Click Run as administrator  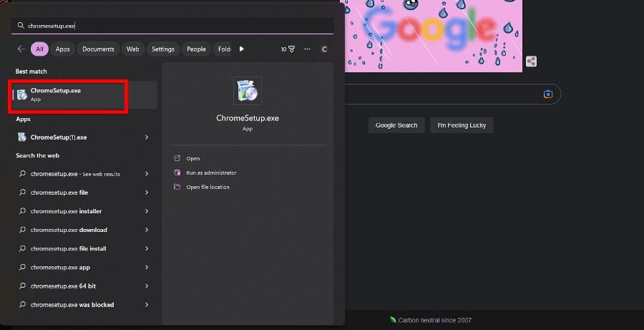[x=211, y=173]
